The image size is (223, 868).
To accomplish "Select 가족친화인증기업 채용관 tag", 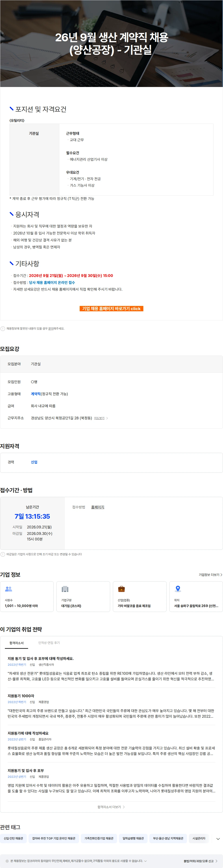I will click(99, 838).
